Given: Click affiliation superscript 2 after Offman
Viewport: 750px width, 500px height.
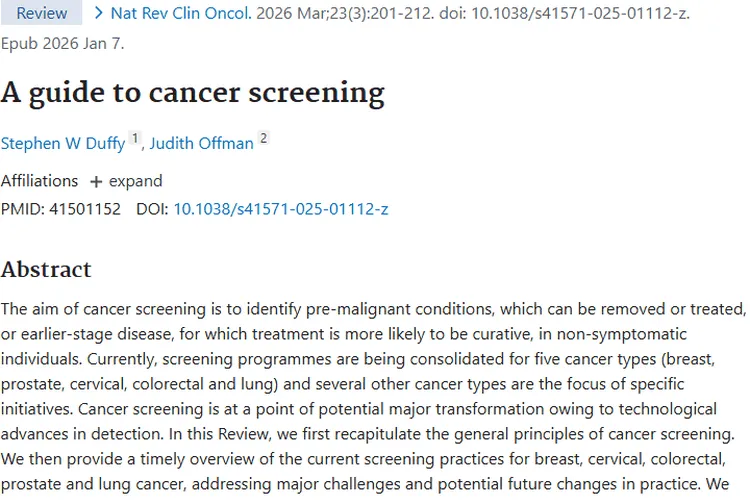Looking at the screenshot, I should [263, 139].
